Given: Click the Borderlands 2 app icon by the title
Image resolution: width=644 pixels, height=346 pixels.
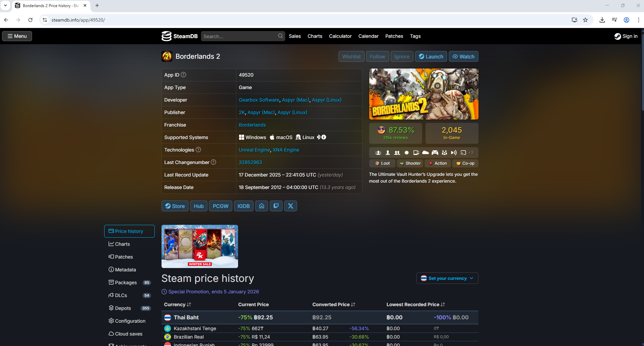Looking at the screenshot, I should pos(167,56).
